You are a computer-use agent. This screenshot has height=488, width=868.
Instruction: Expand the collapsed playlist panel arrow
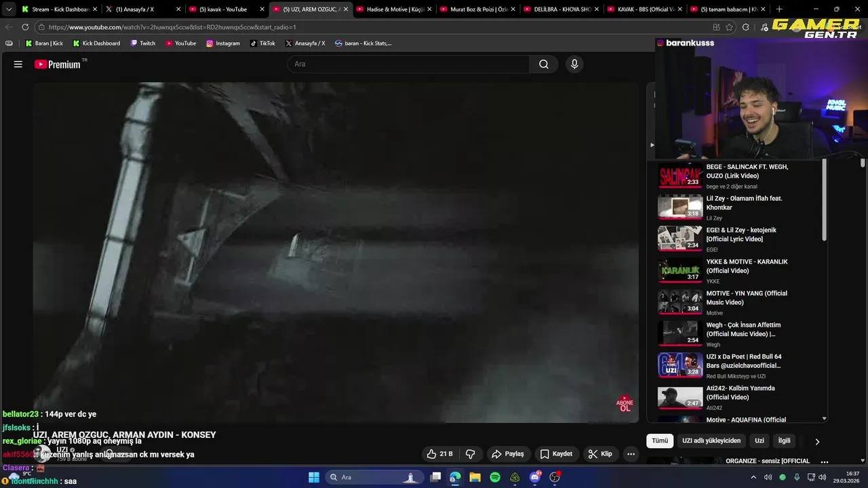(652, 144)
